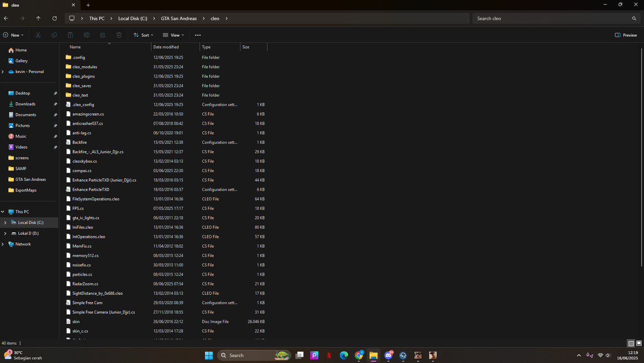Refresh the cleo folder view
Viewport: 644px width, 363px height.
click(x=54, y=18)
